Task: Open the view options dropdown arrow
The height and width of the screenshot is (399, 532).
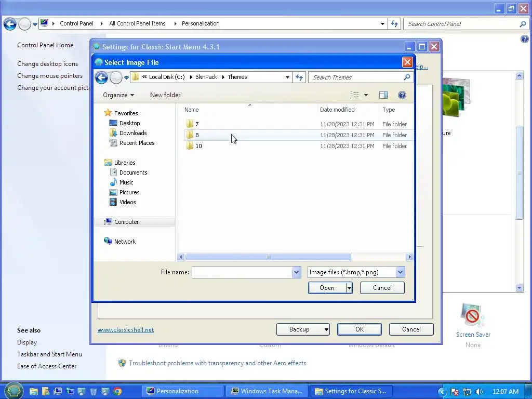Action: click(x=366, y=95)
